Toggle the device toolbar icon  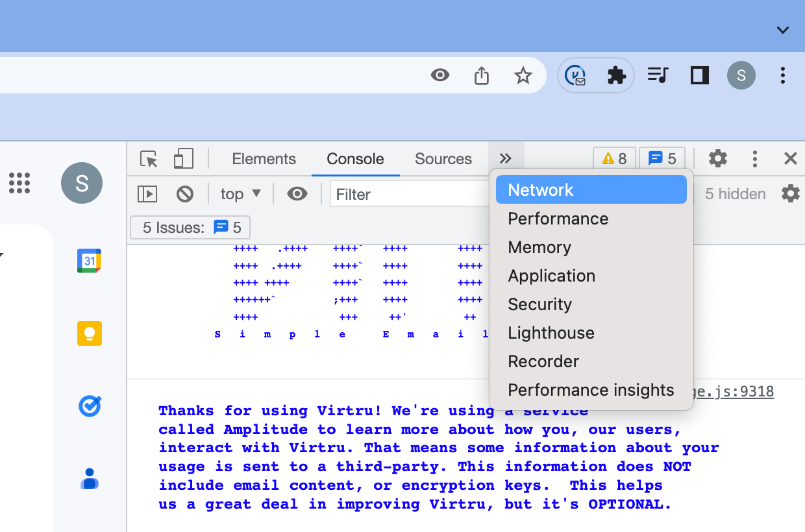[x=184, y=159]
